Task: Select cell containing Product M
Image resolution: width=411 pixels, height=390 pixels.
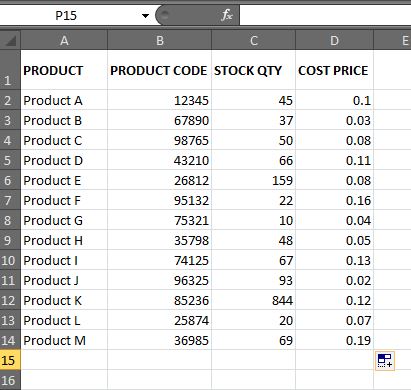Action: pos(64,340)
